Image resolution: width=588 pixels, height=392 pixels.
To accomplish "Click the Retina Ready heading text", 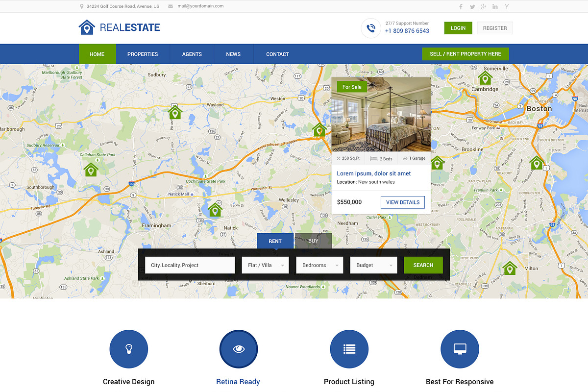I will click(x=238, y=382).
